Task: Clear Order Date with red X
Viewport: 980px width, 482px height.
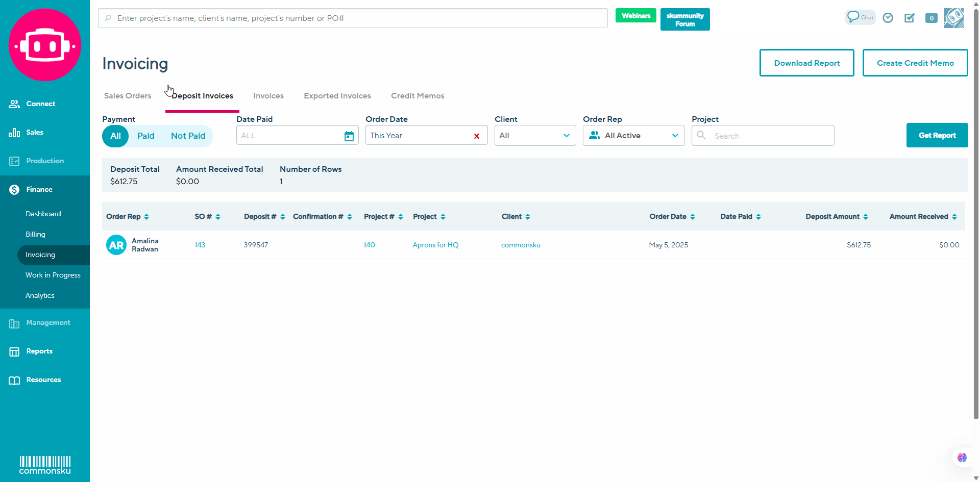Action: pos(477,136)
